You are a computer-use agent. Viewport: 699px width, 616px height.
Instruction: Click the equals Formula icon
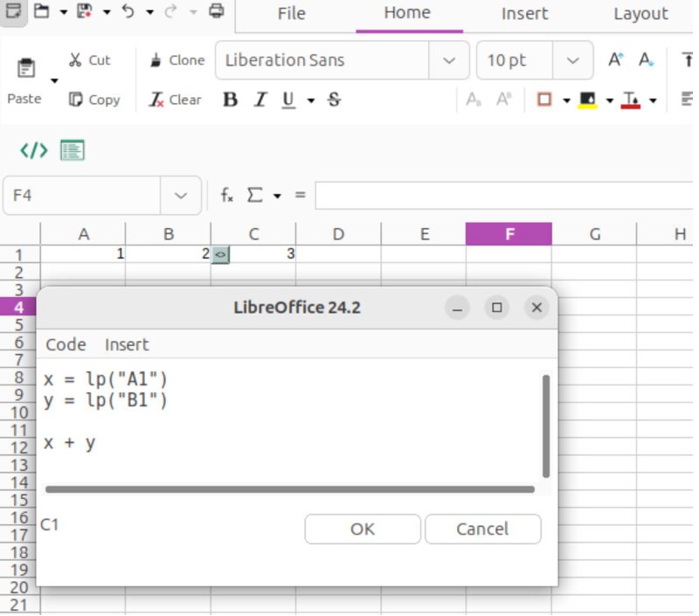pos(301,195)
